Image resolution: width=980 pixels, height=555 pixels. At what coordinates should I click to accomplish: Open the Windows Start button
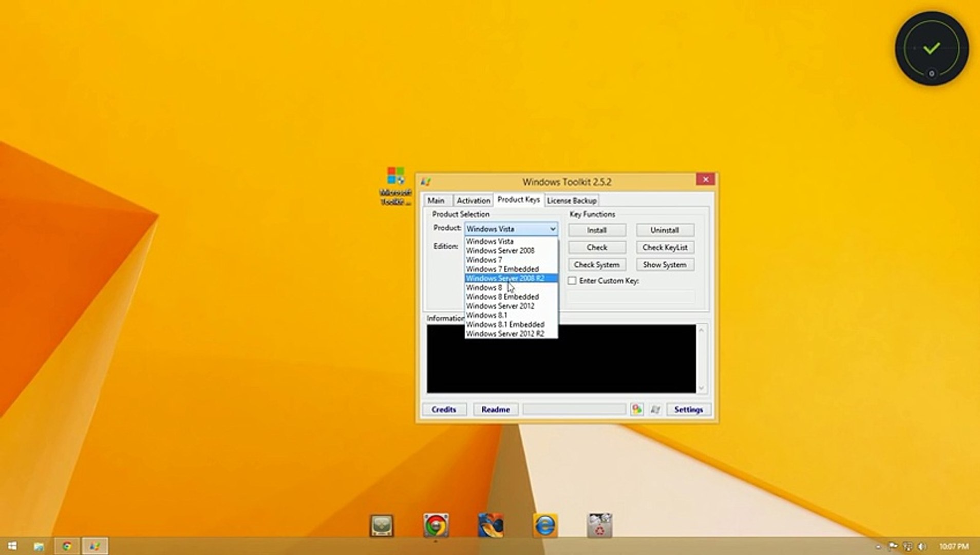pyautogui.click(x=12, y=546)
